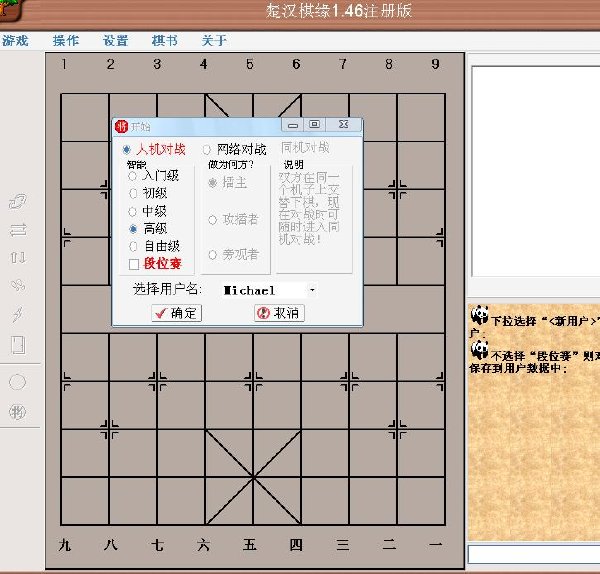This screenshot has height=574, width=600.
Task: Close the 开始 dialog
Action: 343,125
